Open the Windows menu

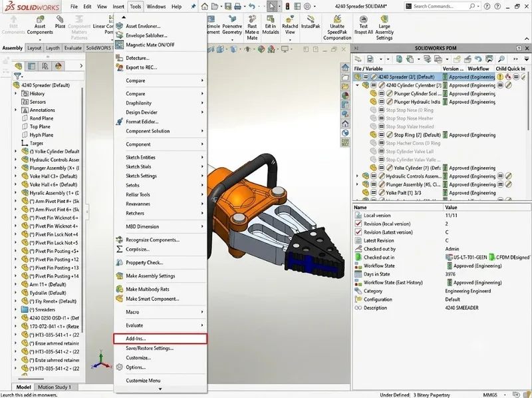coord(156,7)
